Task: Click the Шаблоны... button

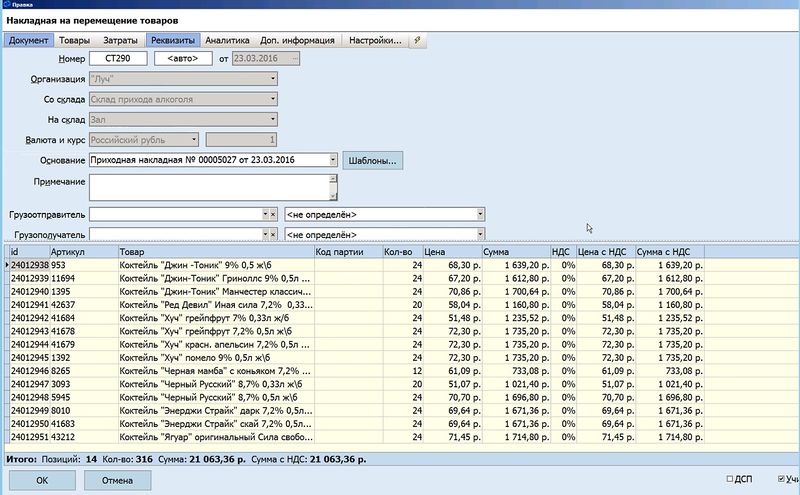Action: (372, 161)
